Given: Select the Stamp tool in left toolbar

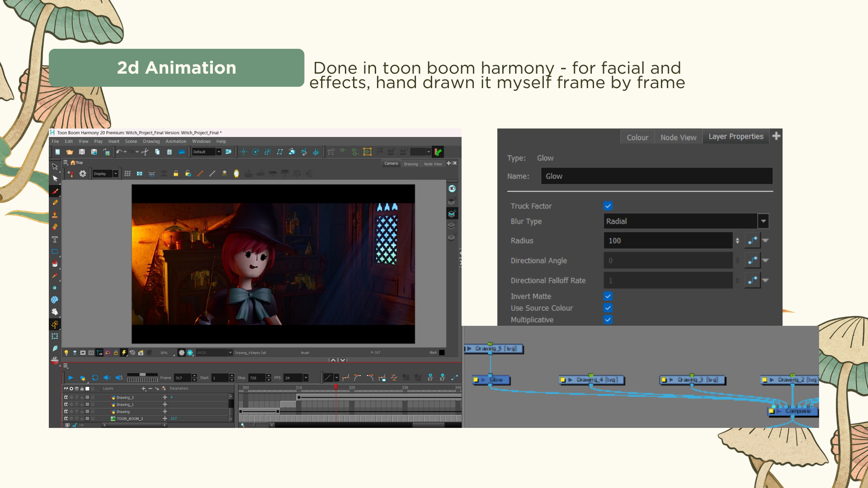Looking at the screenshot, I should point(55,215).
